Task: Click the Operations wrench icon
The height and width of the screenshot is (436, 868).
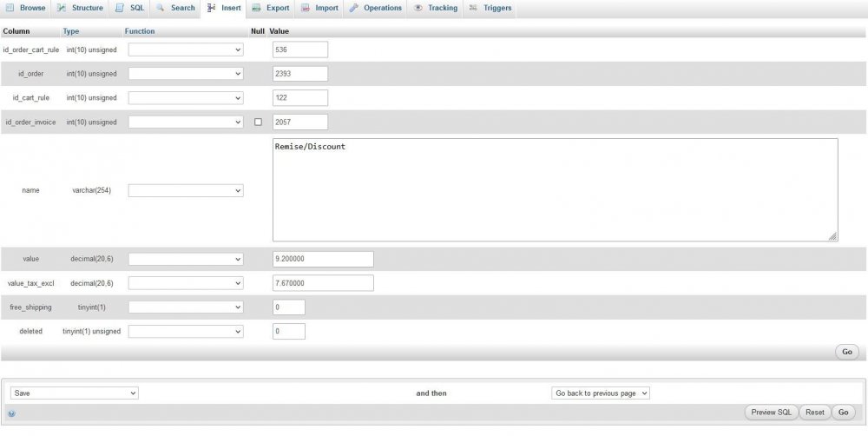Action: pyautogui.click(x=354, y=8)
